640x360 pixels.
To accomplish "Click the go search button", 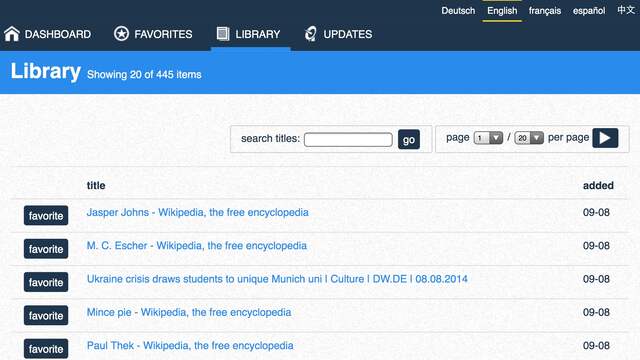I will pyautogui.click(x=409, y=140).
